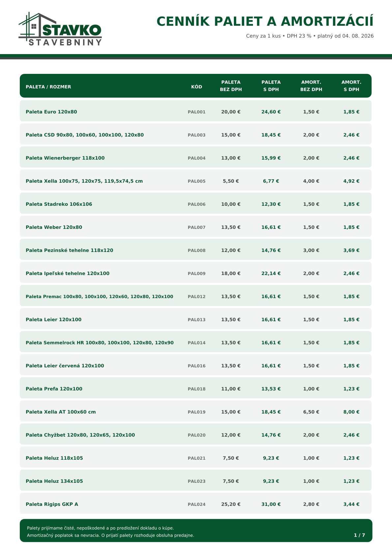Click code PAL014
Image resolution: width=392 pixels, height=555 pixels.
tap(197, 343)
